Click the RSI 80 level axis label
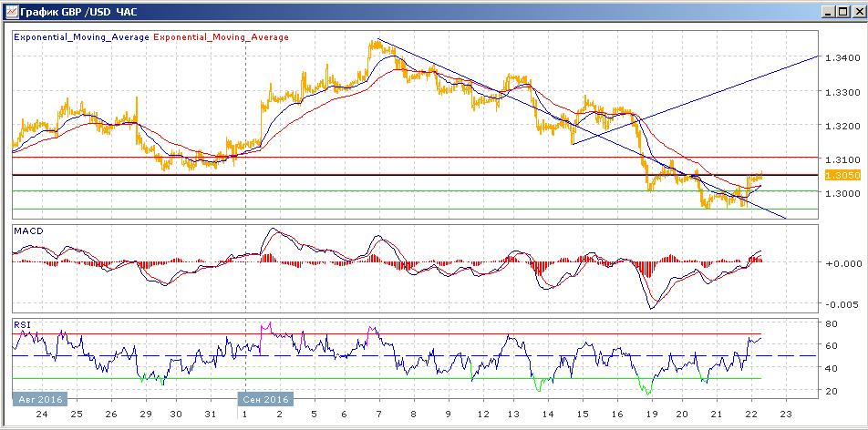This screenshot has height=430, width=868. tap(831, 323)
